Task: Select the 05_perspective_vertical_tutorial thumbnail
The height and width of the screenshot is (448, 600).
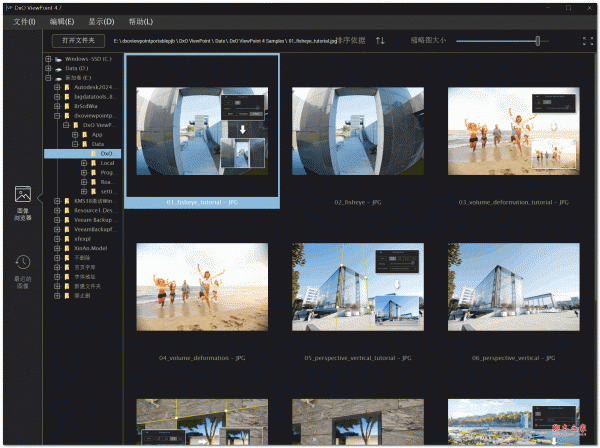Action: (x=358, y=287)
